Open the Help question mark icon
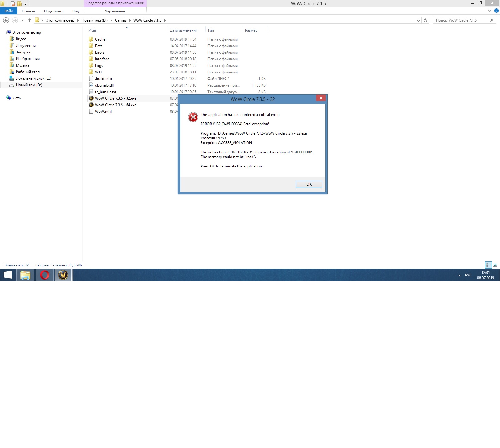 point(497,11)
